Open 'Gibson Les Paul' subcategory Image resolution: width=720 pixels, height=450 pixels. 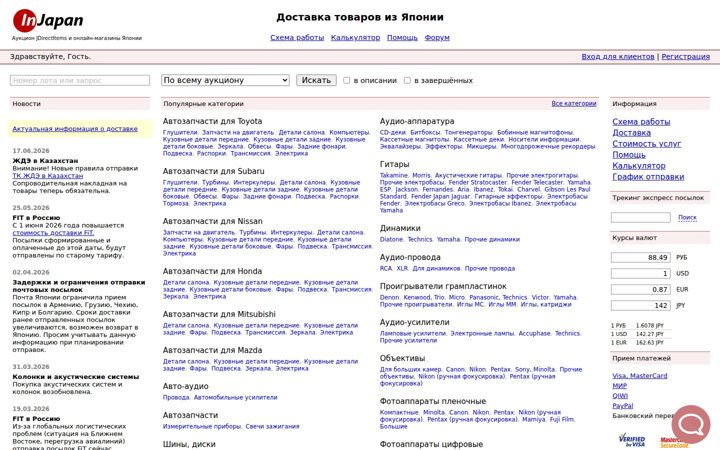pyautogui.click(x=567, y=189)
